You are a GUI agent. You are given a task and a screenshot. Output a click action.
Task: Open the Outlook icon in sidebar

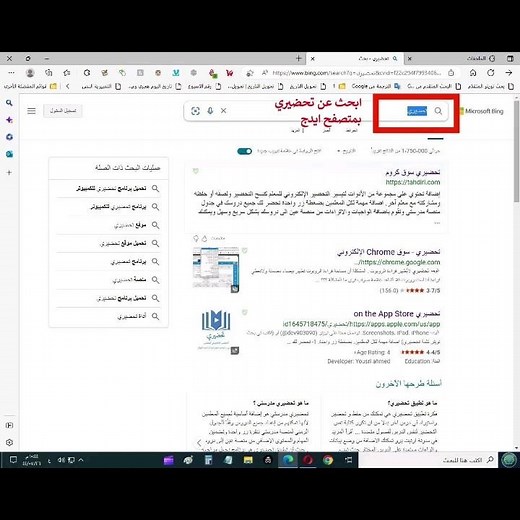click(9, 154)
